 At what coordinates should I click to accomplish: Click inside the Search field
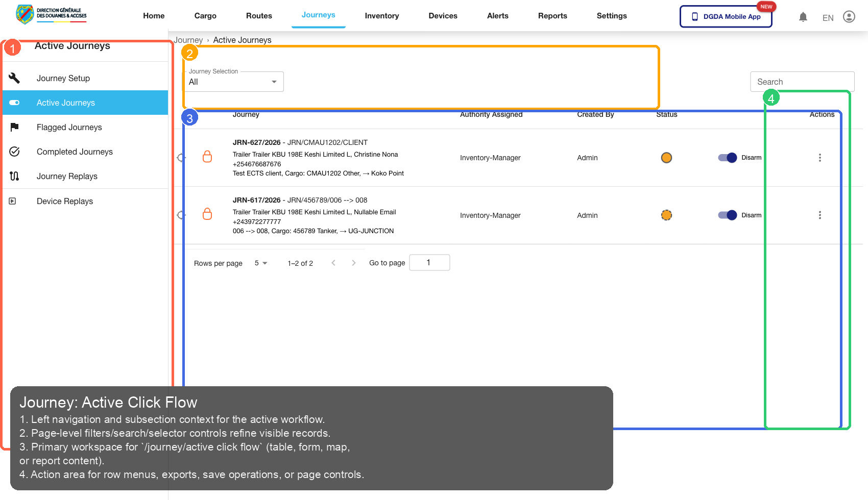802,81
